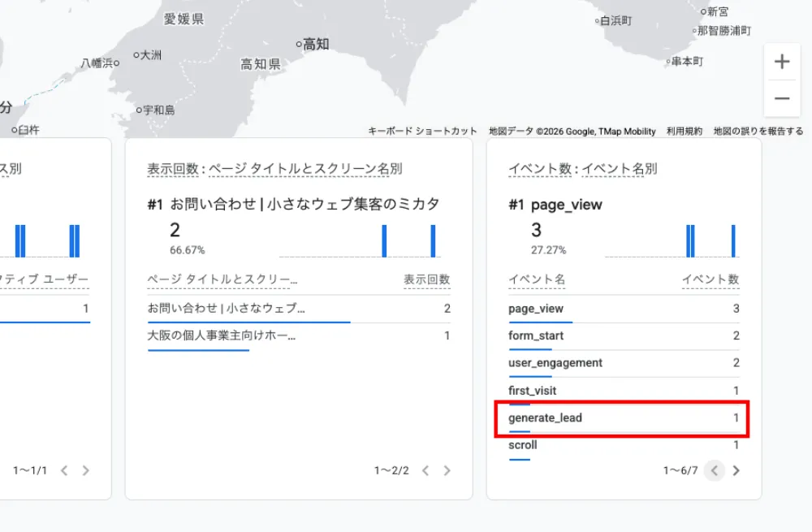Previous page arrow in page title card
812x532 pixels.
tap(425, 470)
